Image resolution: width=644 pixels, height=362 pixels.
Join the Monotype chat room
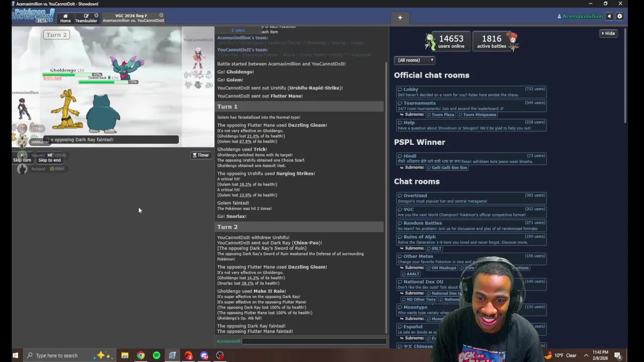[471, 310]
